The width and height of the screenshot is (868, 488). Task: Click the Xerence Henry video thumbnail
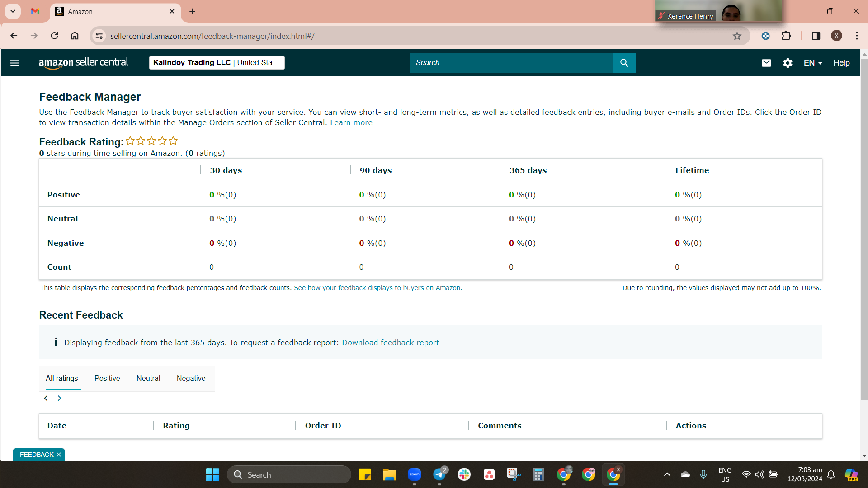[x=718, y=11]
